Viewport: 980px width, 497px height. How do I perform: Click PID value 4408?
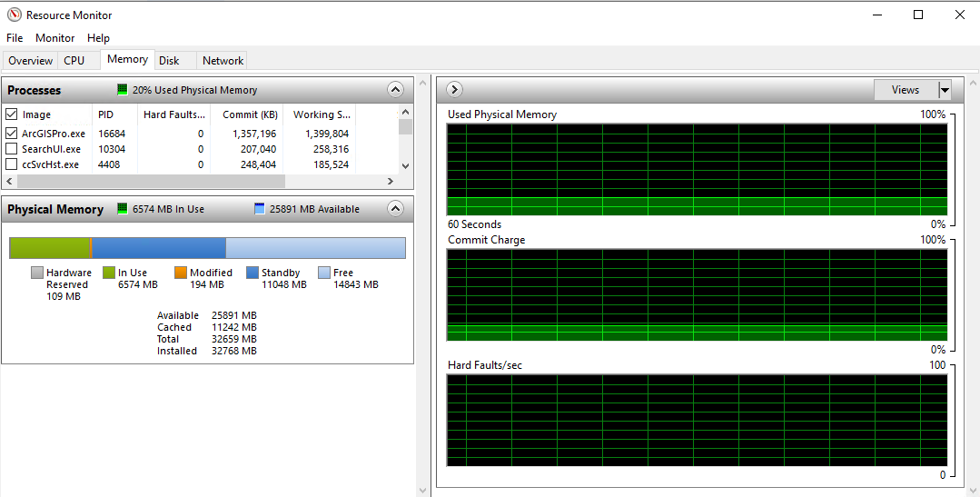pyautogui.click(x=109, y=165)
